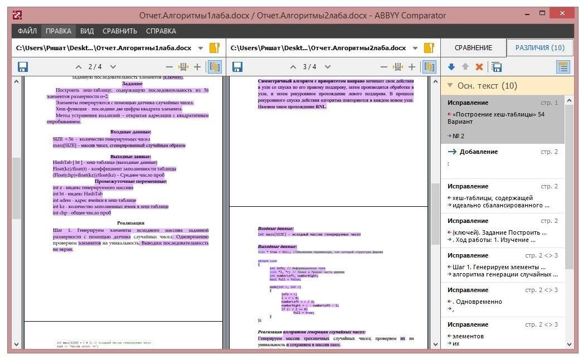Open dropdown for Отчет.Алгоритмы1лаба.docx path
The height and width of the screenshot is (364, 588).
point(201,48)
